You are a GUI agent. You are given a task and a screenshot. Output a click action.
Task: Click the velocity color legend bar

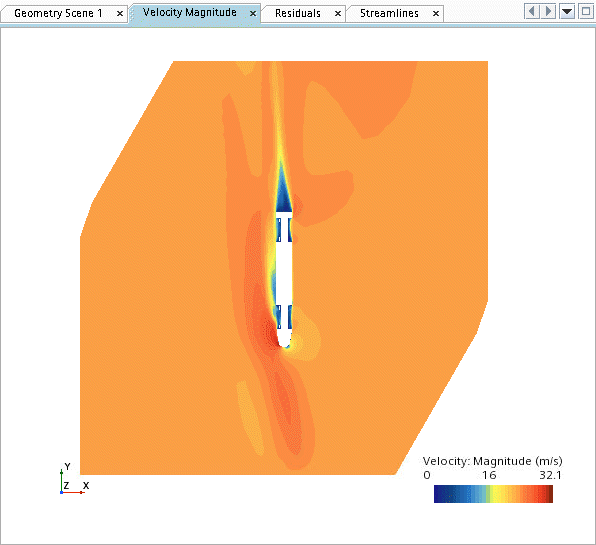(x=493, y=494)
